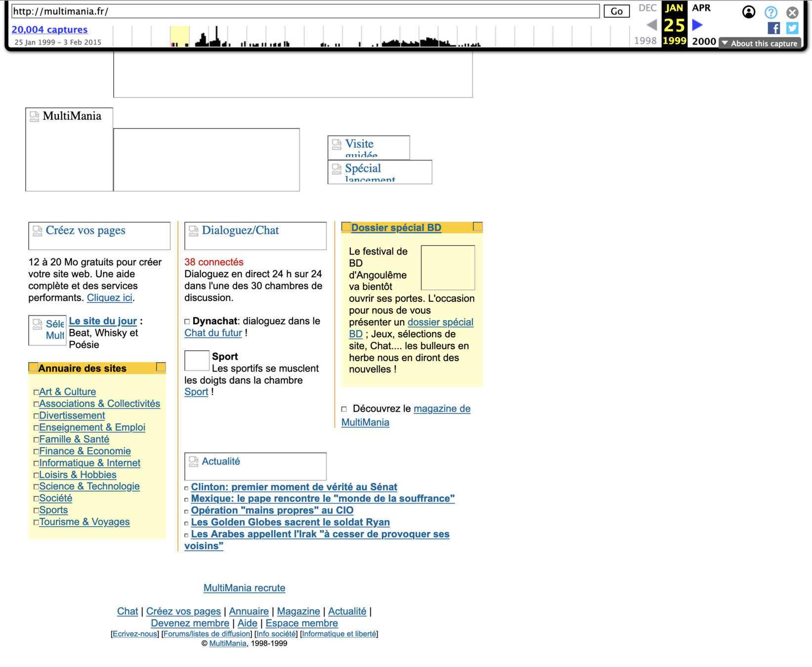Viewport: 812px width, 667px height.
Task: Open the 20,004 captures link
Action: pos(49,30)
